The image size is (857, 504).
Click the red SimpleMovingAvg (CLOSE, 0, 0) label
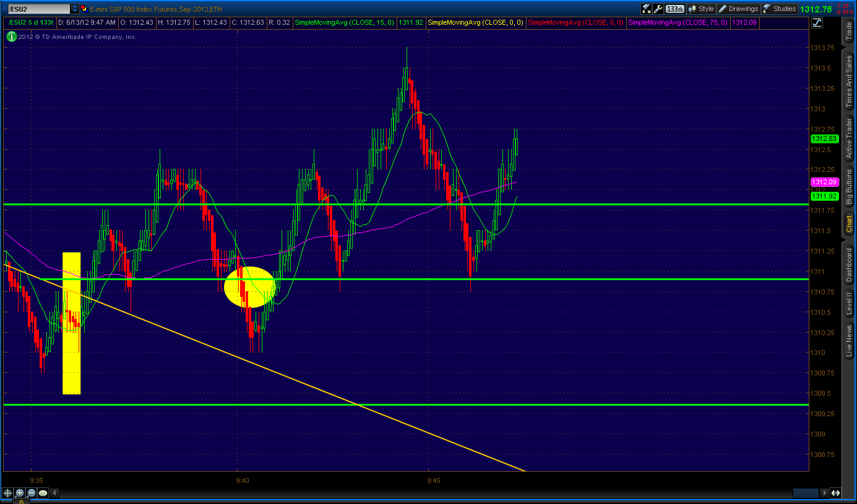(575, 23)
